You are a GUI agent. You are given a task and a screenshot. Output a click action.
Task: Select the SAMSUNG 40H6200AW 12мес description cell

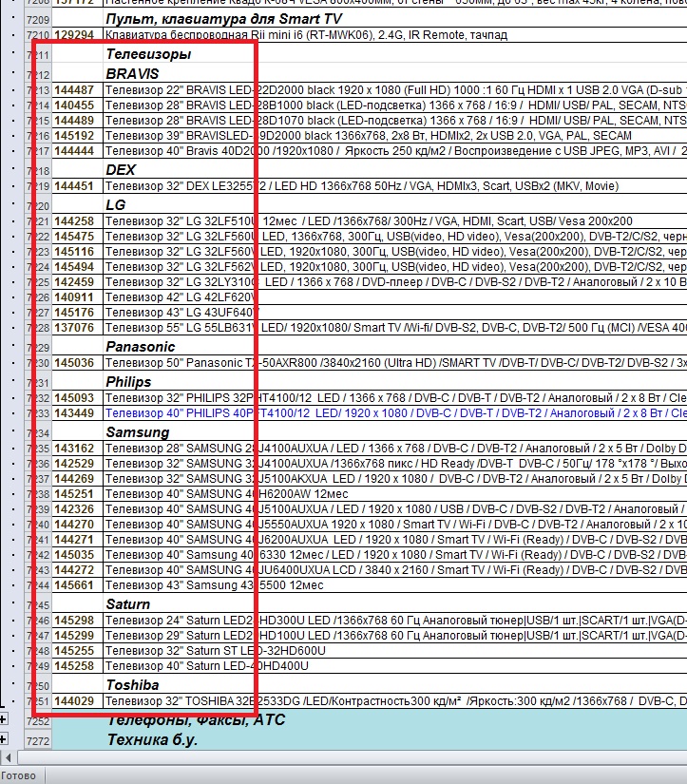coord(395,494)
